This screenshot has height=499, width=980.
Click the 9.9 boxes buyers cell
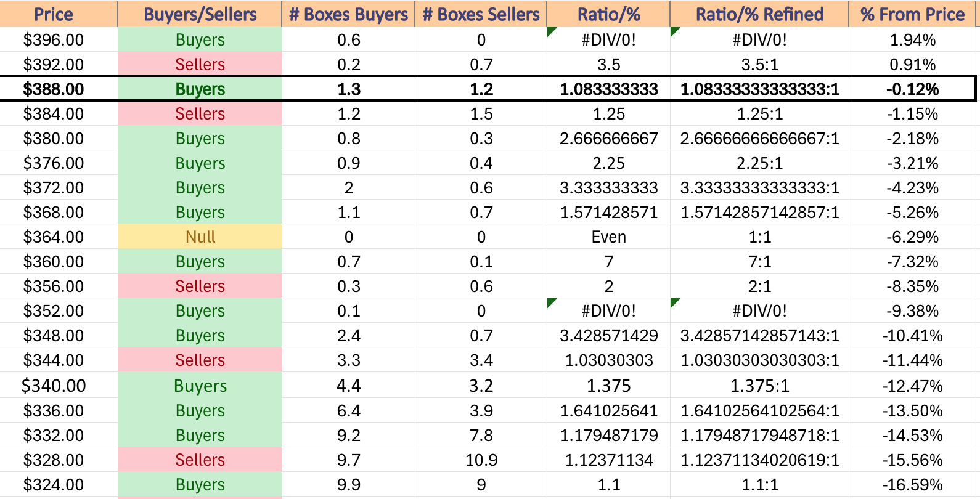[348, 485]
